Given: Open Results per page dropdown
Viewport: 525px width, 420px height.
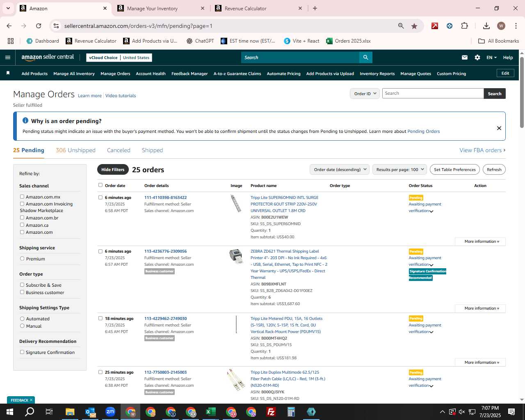Looking at the screenshot, I should [399, 169].
